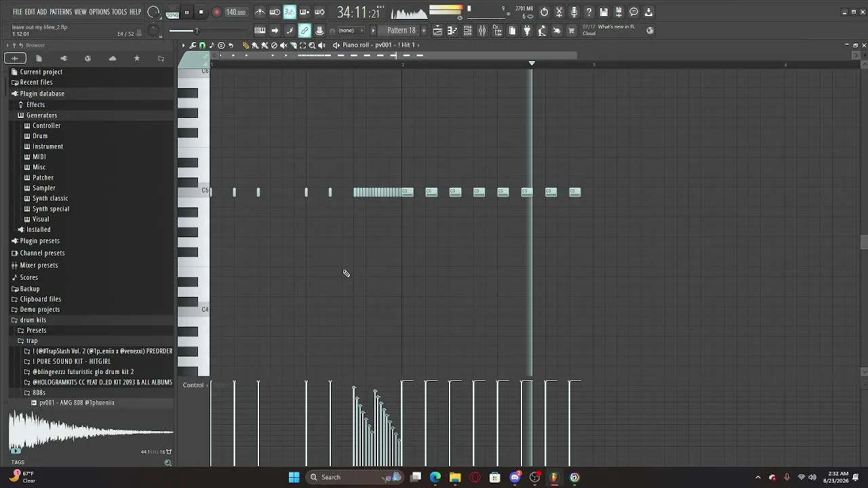This screenshot has width=868, height=488.
Task: Open the Channel rack view button
Action: coord(468,30)
